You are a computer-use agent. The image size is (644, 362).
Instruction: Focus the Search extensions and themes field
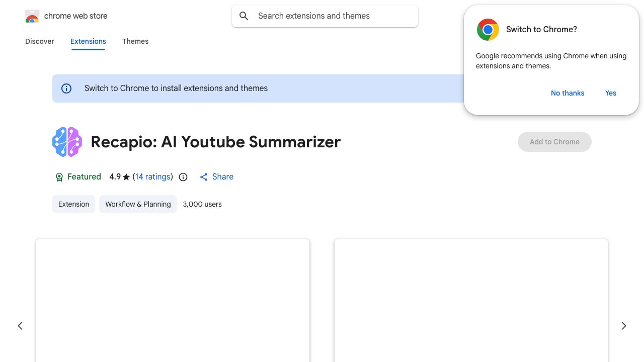325,16
